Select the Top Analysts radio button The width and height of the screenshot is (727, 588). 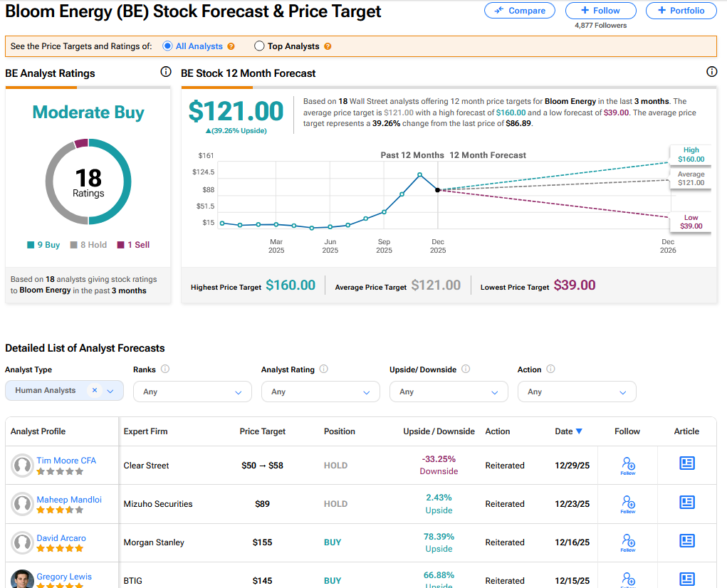click(x=259, y=46)
